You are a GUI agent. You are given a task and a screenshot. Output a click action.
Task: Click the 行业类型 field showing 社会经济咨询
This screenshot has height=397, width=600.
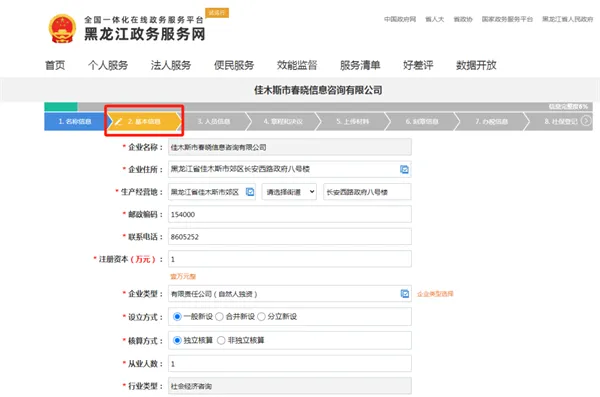[x=290, y=386]
